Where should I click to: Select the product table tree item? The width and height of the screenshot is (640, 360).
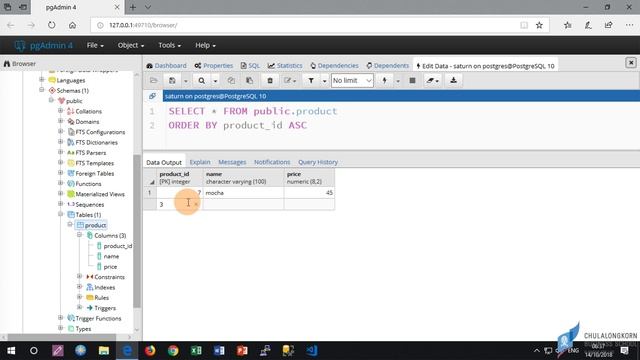(x=92, y=225)
